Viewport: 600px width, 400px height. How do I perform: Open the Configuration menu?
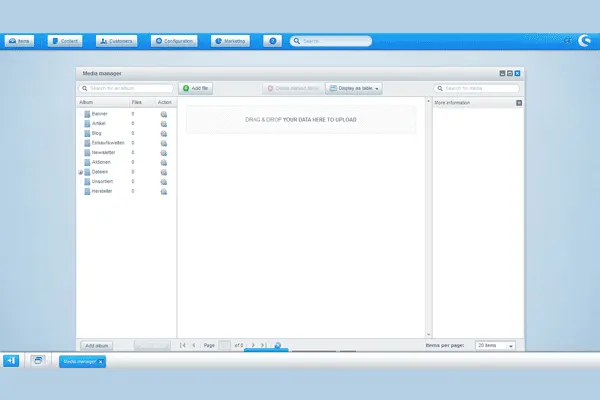coord(174,41)
